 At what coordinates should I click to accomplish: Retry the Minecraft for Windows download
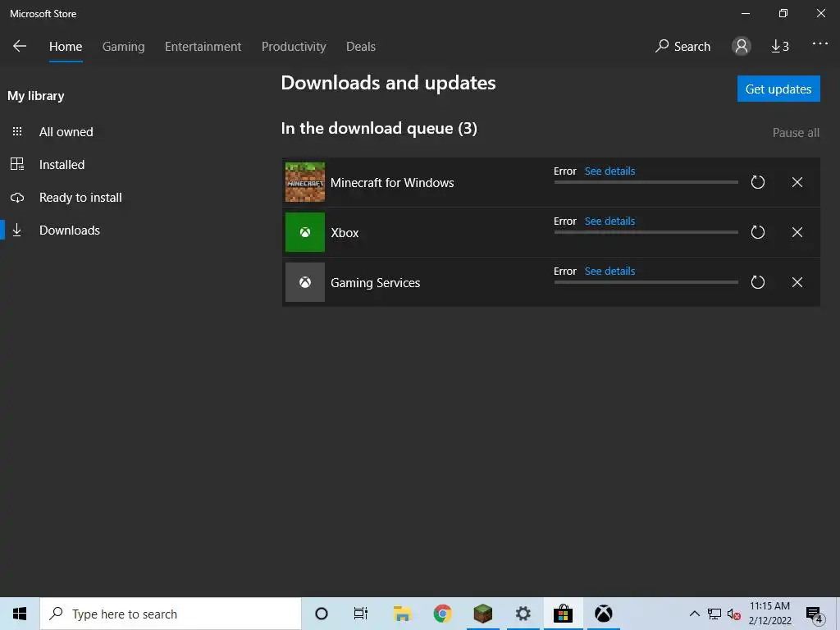[757, 182]
